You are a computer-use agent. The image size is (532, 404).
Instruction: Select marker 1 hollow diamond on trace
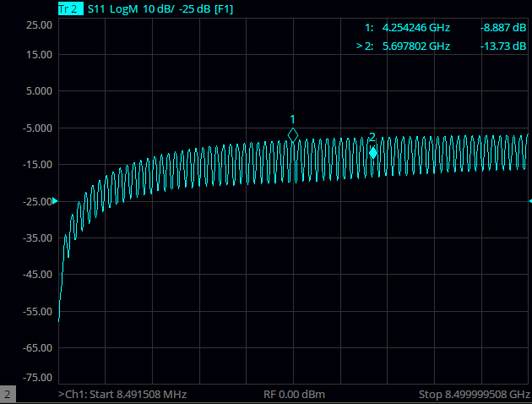[x=293, y=135]
